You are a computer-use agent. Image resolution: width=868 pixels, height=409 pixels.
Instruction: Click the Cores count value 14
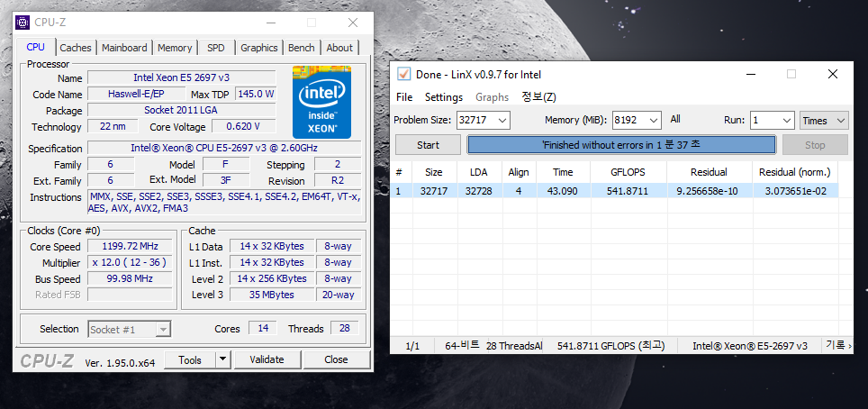[263, 328]
